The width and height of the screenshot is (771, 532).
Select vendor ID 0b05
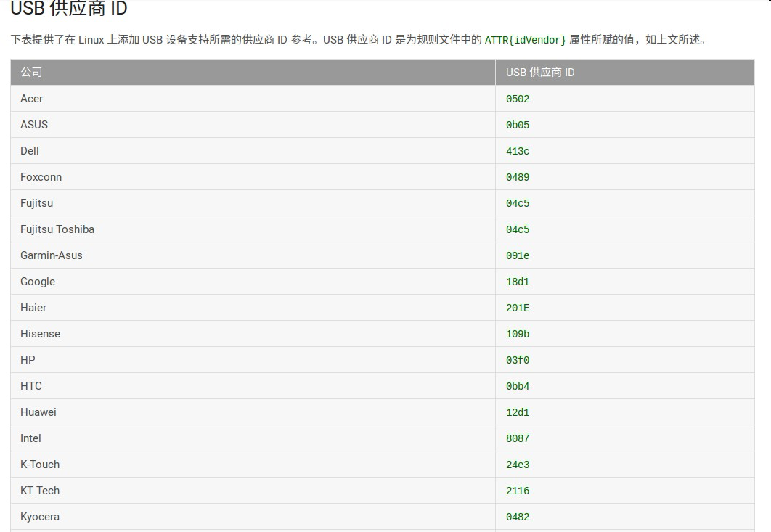(518, 125)
